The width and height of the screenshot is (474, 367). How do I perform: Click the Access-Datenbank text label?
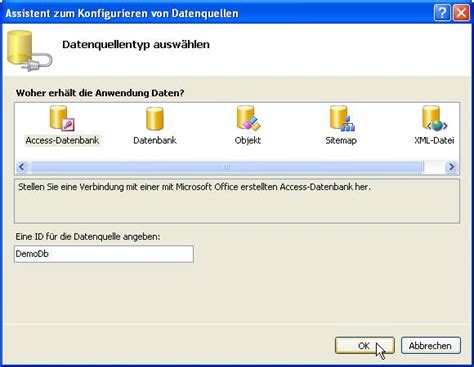coord(62,140)
